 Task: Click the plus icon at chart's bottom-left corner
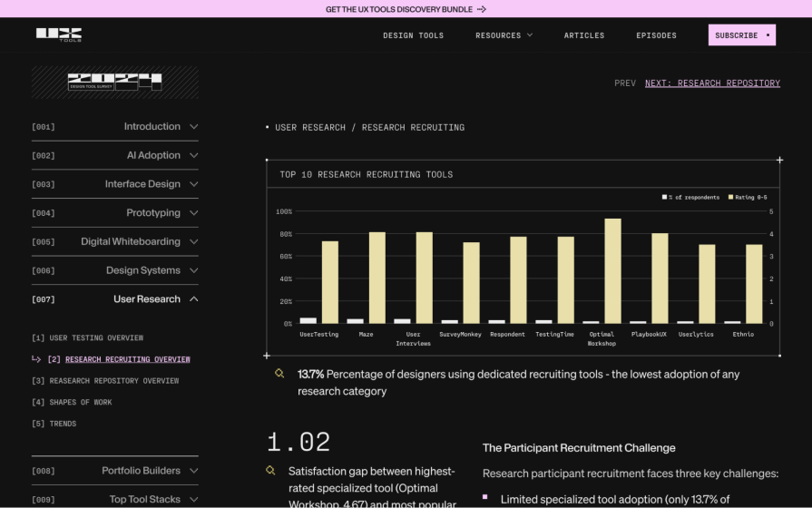pos(267,356)
